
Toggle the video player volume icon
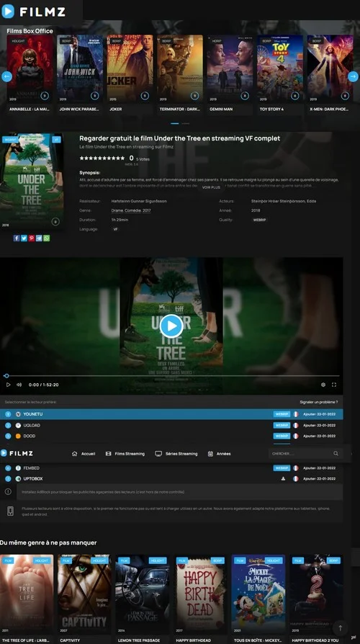[x=19, y=385]
